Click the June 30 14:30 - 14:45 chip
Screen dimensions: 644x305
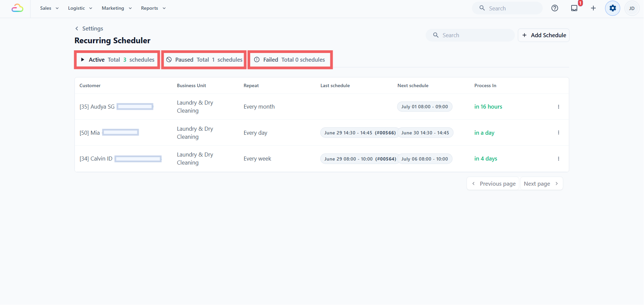tap(425, 133)
